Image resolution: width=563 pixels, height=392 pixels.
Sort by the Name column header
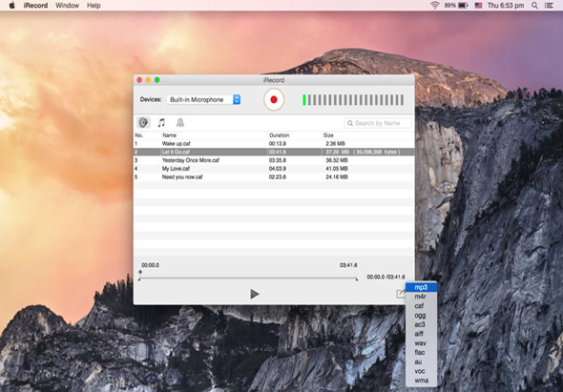click(169, 135)
